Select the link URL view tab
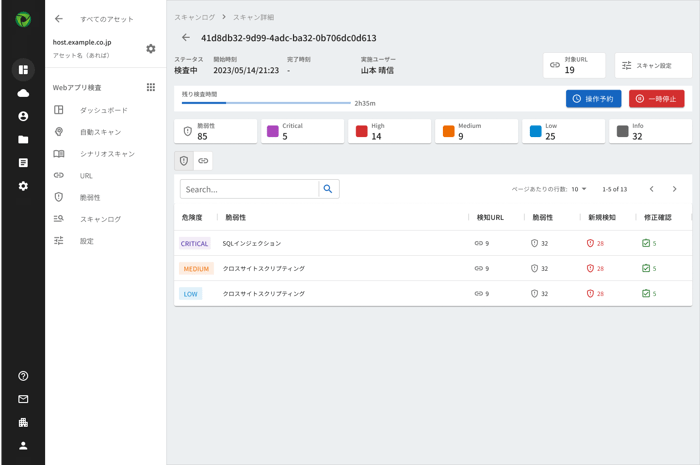 click(203, 161)
